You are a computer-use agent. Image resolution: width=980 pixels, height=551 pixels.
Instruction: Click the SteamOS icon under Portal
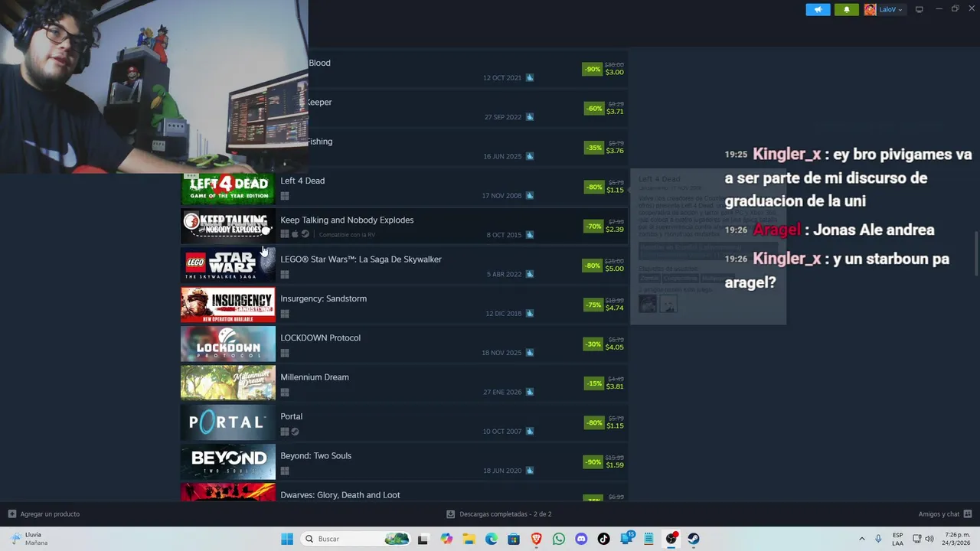point(295,432)
